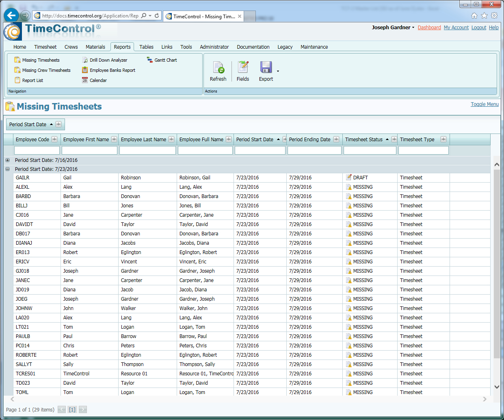504x420 pixels.
Task: Open grouped Period Start Date filter dropdown
Action: [58, 124]
